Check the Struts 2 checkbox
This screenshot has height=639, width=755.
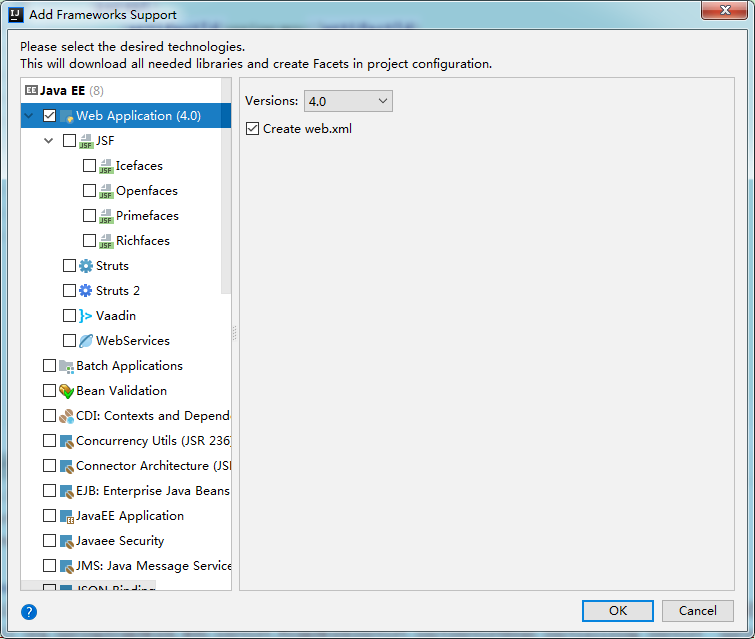[69, 291]
